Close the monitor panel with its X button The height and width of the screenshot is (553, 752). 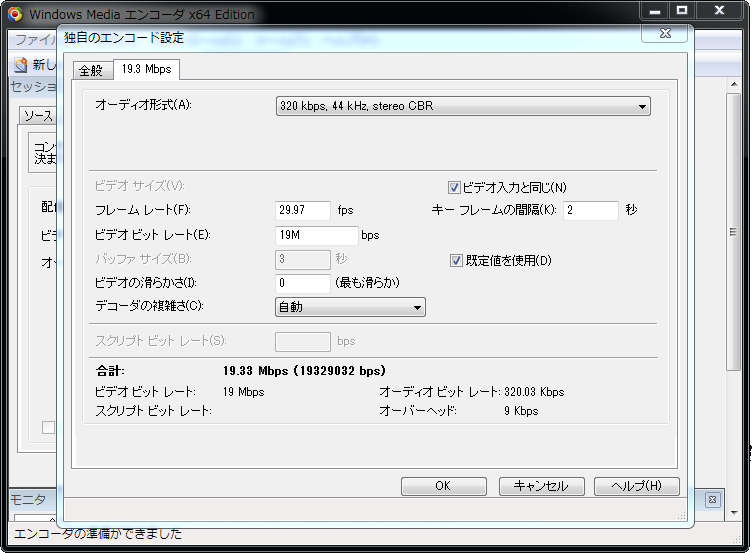pyautogui.click(x=712, y=500)
